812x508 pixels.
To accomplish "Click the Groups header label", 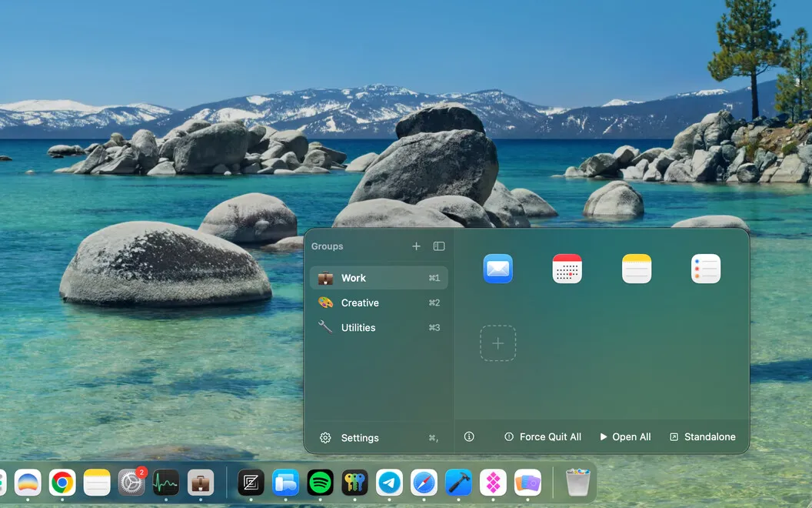I will pos(327,246).
